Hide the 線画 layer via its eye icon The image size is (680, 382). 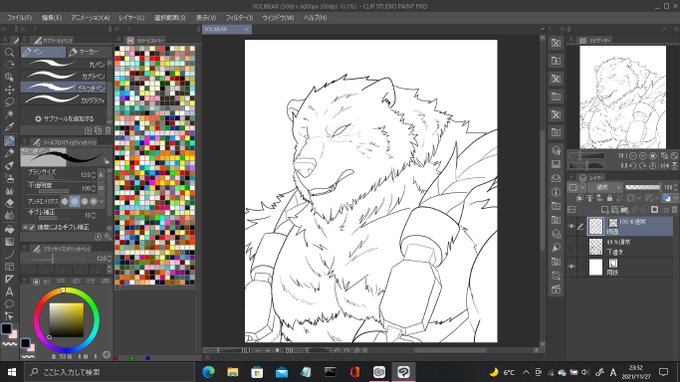571,226
